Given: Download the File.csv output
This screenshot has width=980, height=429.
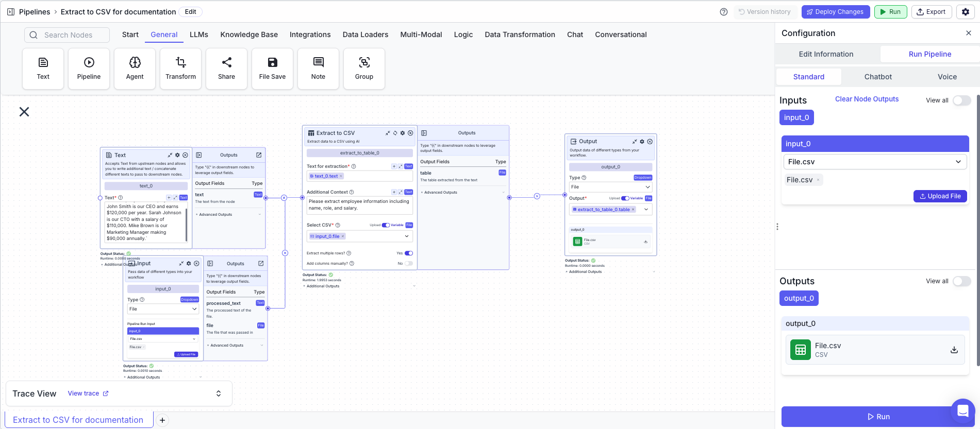Looking at the screenshot, I should (x=954, y=350).
